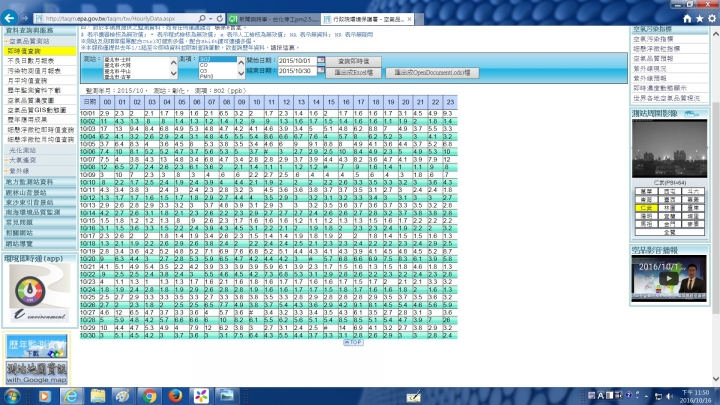The height and width of the screenshot is (405, 720).
Task: Click the browser Forward arrow button
Action: click(x=25, y=18)
